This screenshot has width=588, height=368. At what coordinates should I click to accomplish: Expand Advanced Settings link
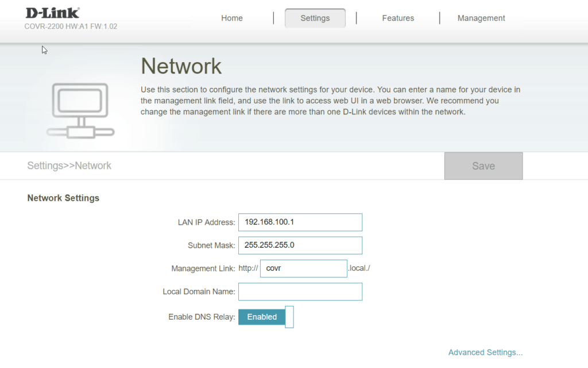485,352
